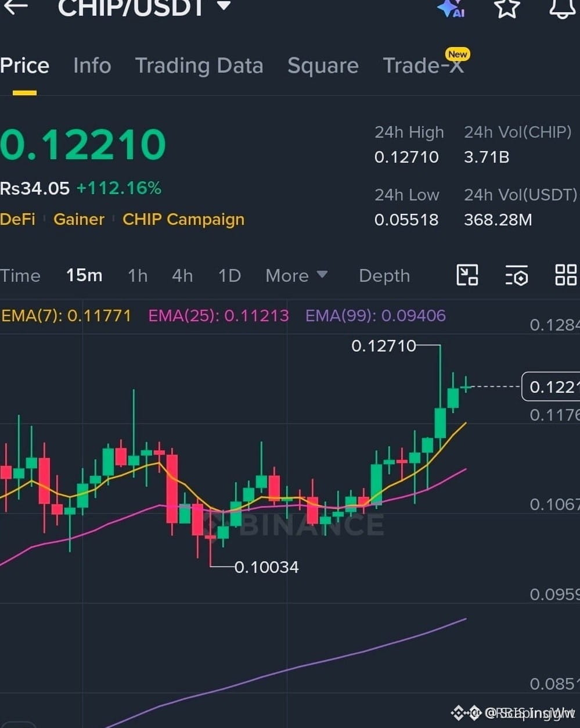The image size is (580, 728).
Task: Select the 4h chart interval
Action: (x=182, y=275)
